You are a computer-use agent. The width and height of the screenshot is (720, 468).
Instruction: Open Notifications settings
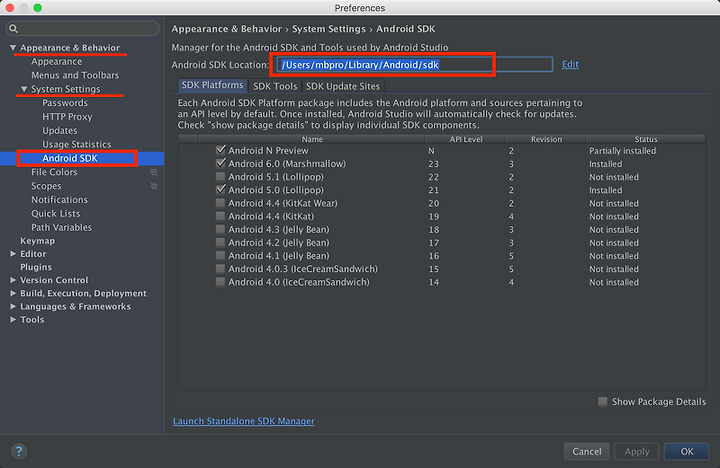tap(59, 200)
